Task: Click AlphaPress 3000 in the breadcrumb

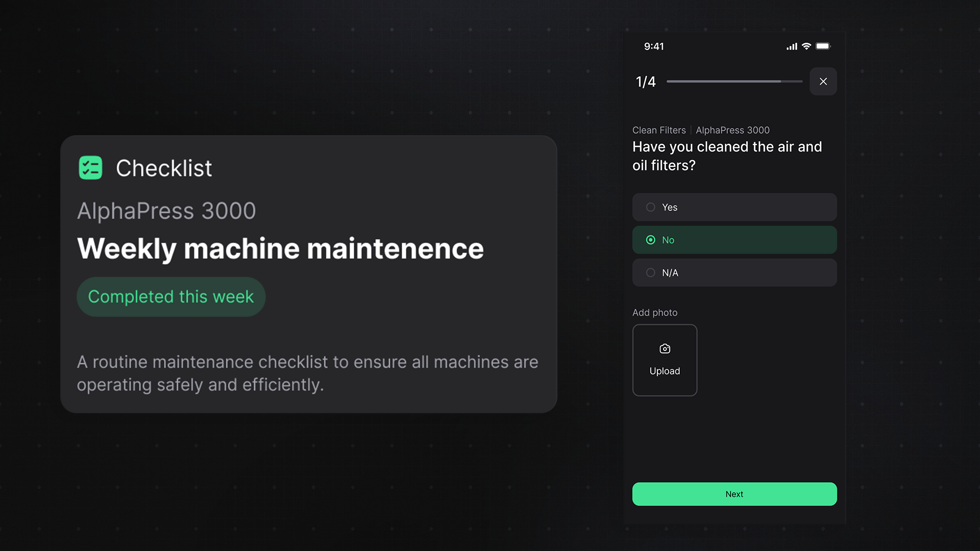Action: click(732, 130)
